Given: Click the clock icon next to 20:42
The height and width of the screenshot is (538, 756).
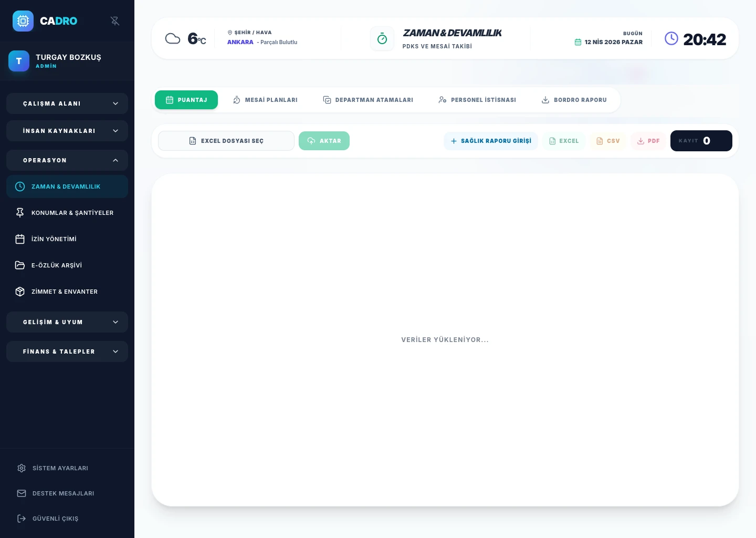Looking at the screenshot, I should pyautogui.click(x=671, y=38).
